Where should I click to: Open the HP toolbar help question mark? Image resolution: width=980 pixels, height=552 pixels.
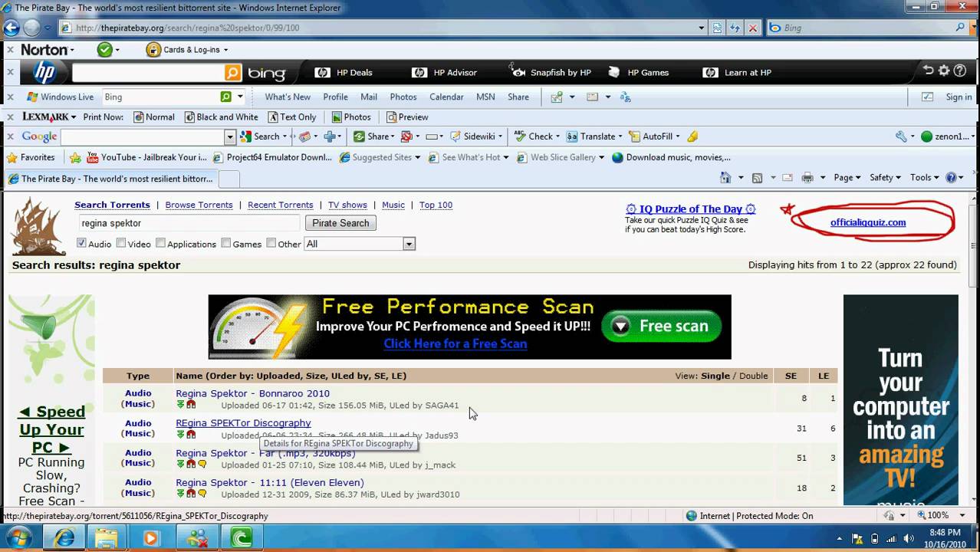click(960, 71)
